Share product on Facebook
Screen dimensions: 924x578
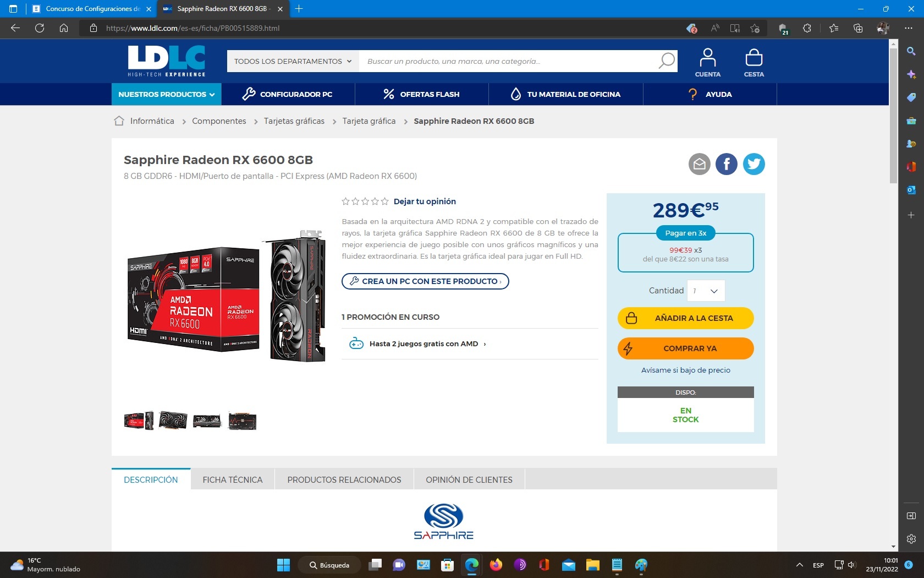point(726,164)
